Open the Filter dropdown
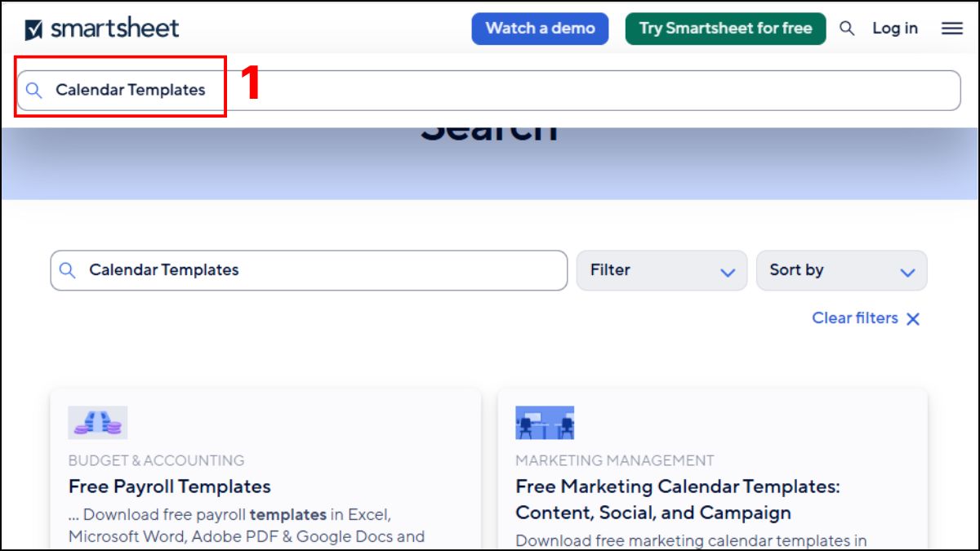The width and height of the screenshot is (980, 551). (x=661, y=270)
